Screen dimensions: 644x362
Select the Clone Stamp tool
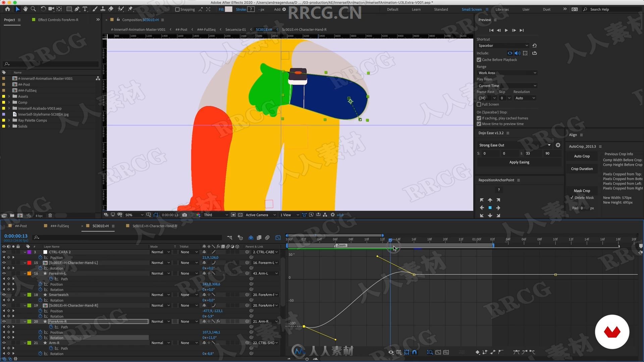coord(103,9)
